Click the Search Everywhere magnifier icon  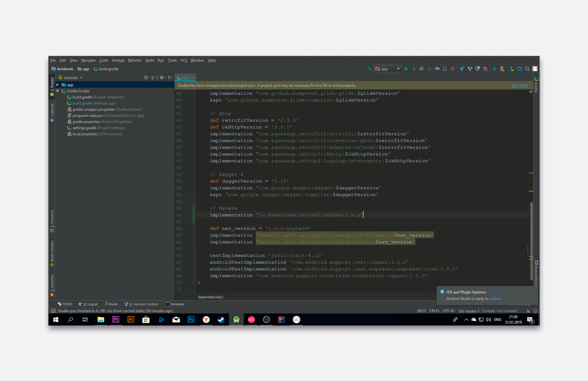(527, 69)
